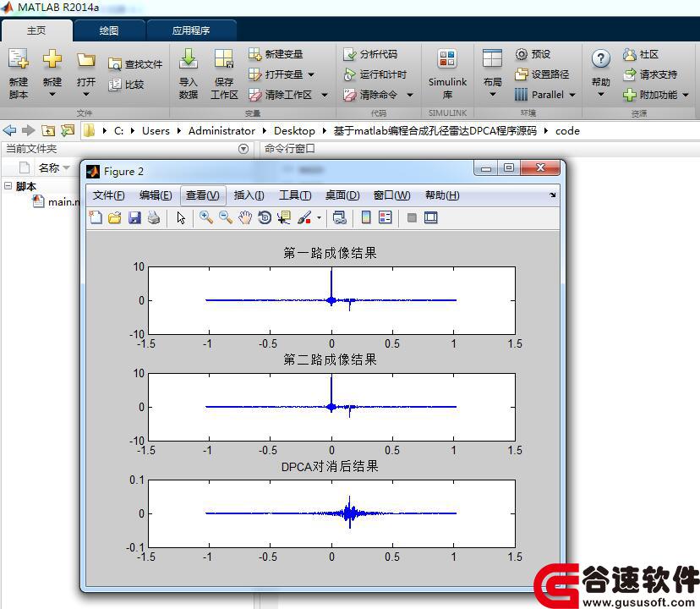
Task: Open the 编辑(E) menu in Figure 2
Action: (156, 195)
